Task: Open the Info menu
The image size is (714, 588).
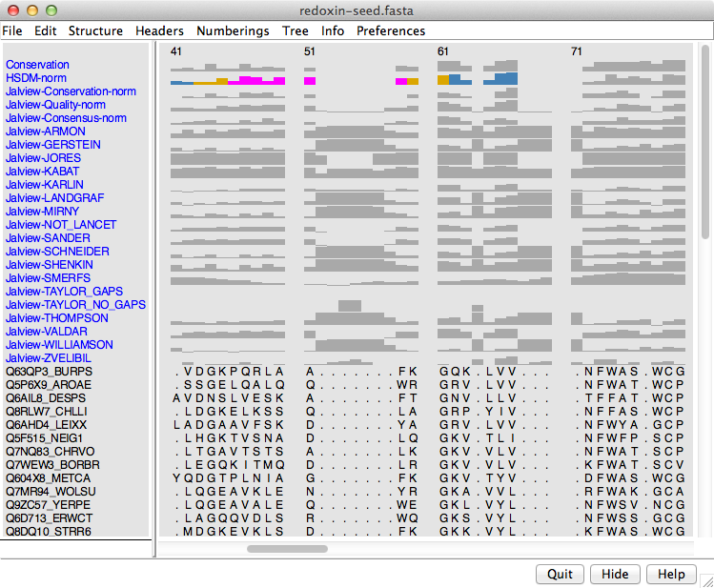Action: (x=333, y=30)
